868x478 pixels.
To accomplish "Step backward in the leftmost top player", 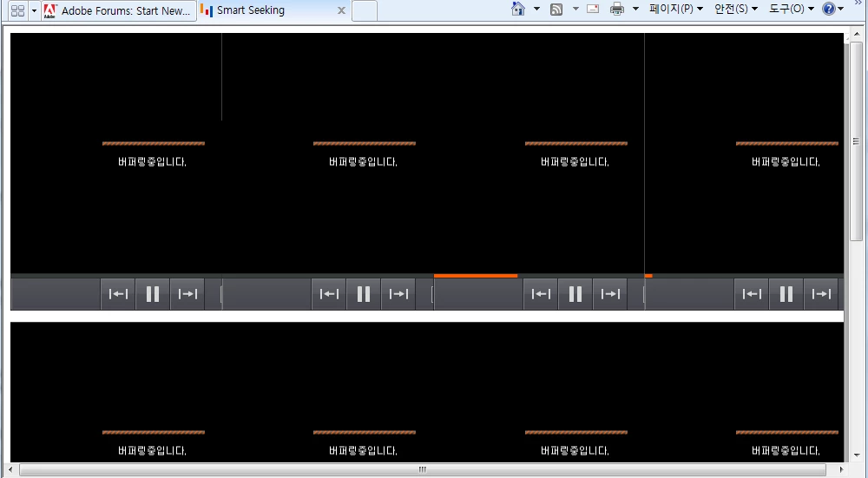I will click(118, 294).
